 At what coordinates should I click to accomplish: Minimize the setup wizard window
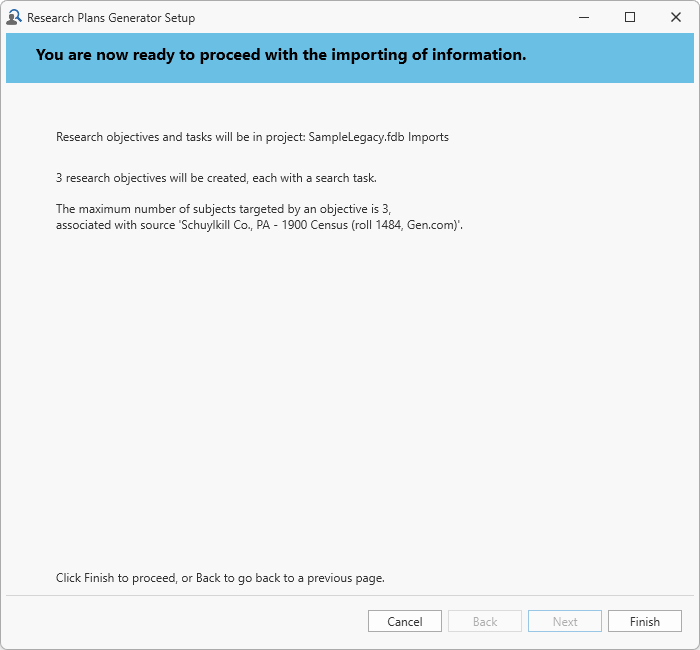coord(583,17)
